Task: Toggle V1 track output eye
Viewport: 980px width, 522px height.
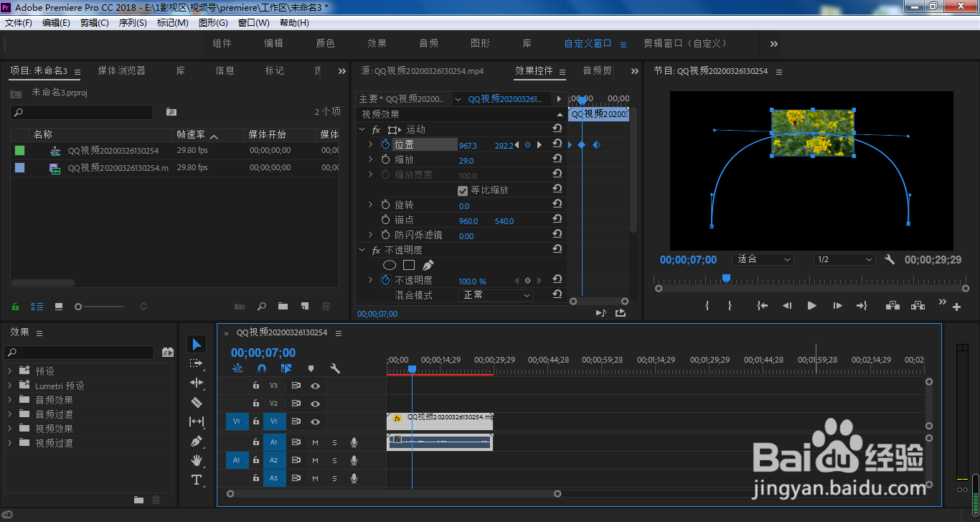Action: pyautogui.click(x=315, y=421)
